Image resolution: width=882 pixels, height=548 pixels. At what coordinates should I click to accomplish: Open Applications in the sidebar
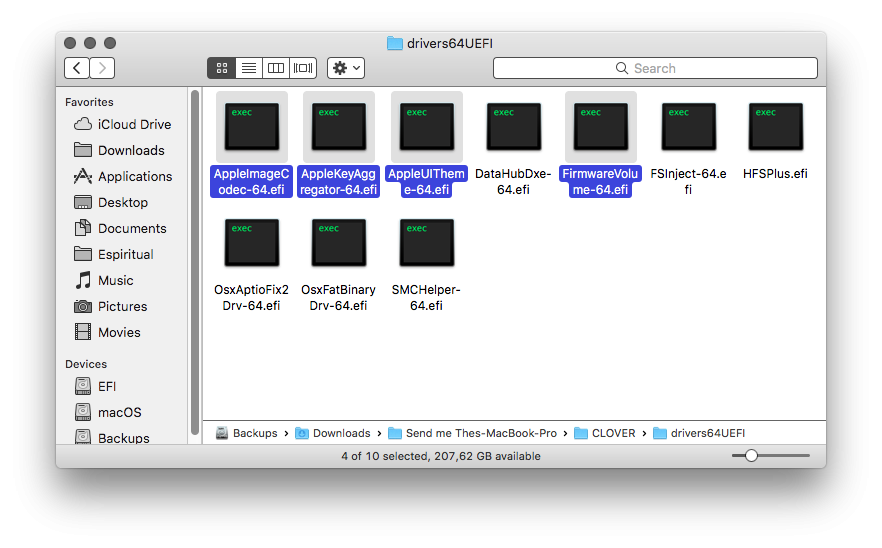123,176
